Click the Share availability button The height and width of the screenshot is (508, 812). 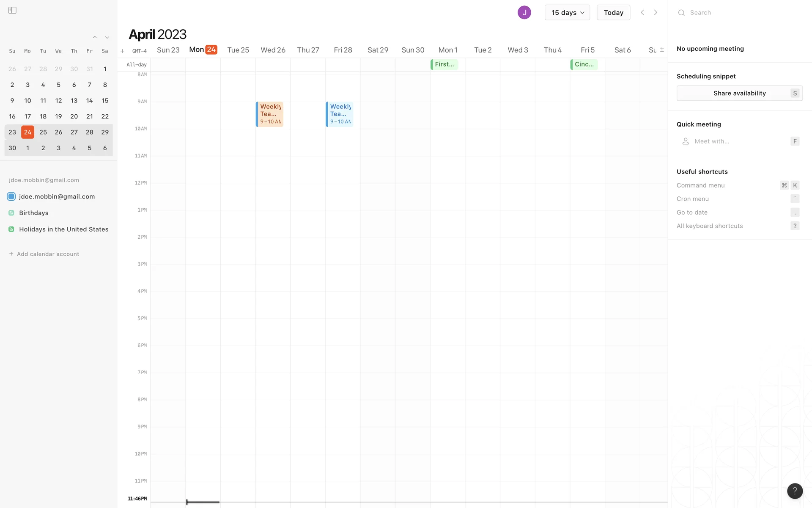point(739,93)
